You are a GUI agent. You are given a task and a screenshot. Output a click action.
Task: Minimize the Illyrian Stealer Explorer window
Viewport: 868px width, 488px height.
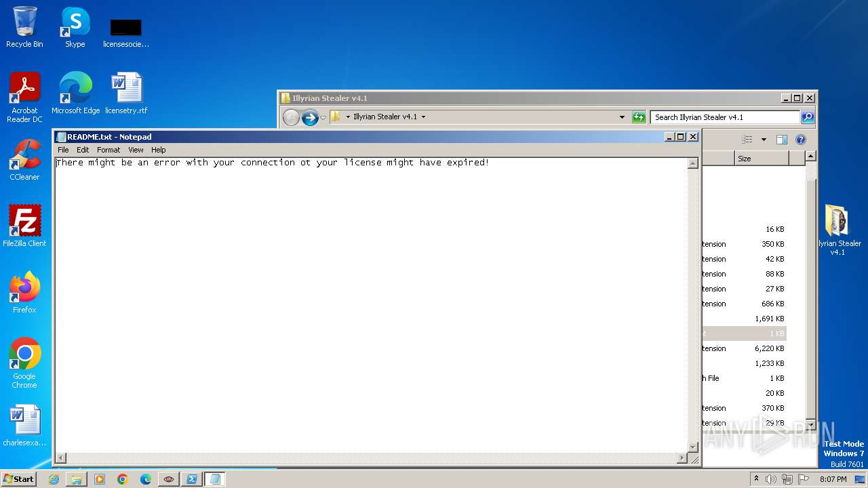(x=786, y=98)
